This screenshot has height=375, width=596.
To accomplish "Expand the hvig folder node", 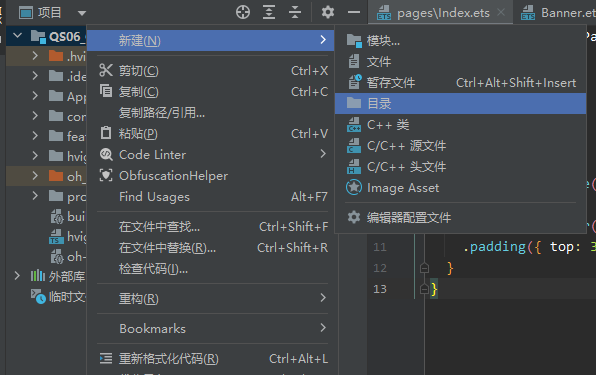I will tap(35, 155).
